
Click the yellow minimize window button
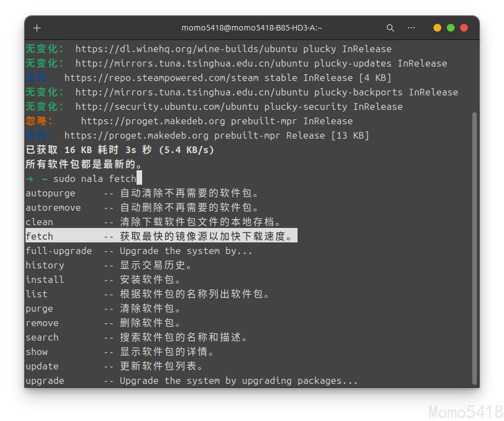coord(437,28)
